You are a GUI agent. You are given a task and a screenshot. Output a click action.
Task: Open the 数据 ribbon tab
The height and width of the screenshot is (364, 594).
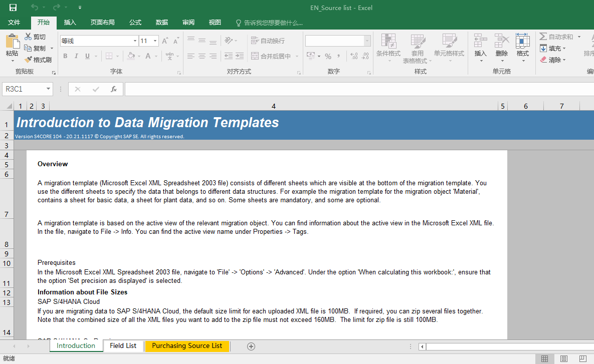coord(162,23)
